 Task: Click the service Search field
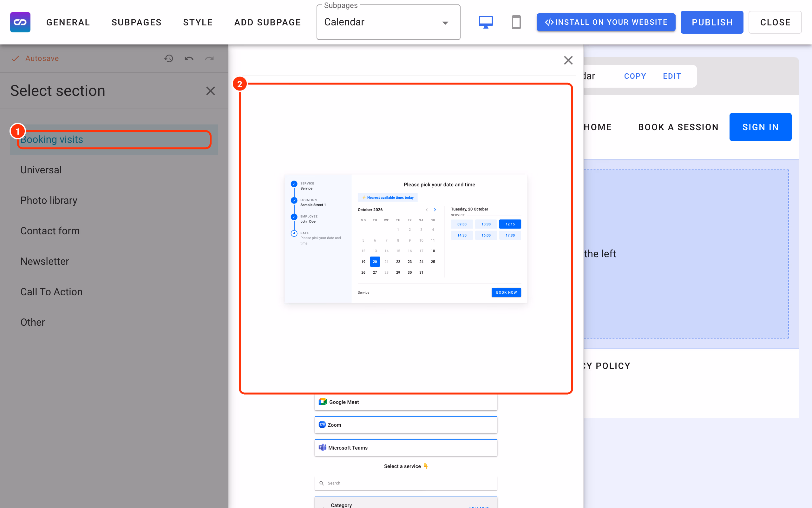406,483
